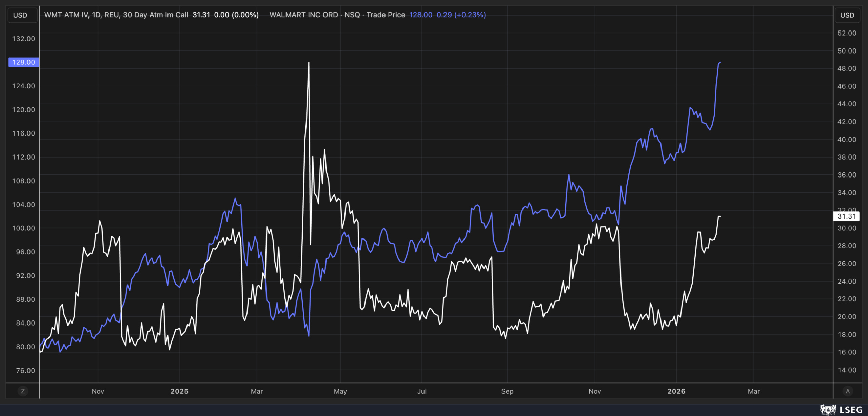Click the May label on time axis
Image resolution: width=868 pixels, height=416 pixels.
pos(340,391)
